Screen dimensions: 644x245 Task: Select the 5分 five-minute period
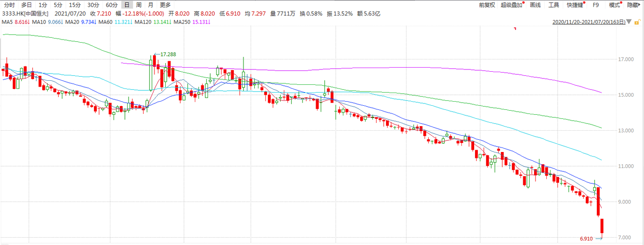(58, 5)
